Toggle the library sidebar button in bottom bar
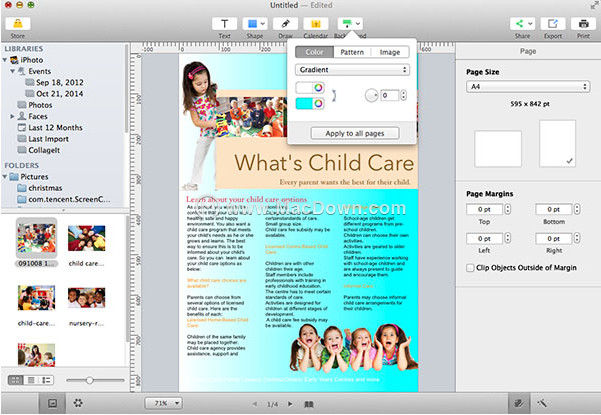Image resolution: width=601 pixels, height=415 pixels. point(52,403)
